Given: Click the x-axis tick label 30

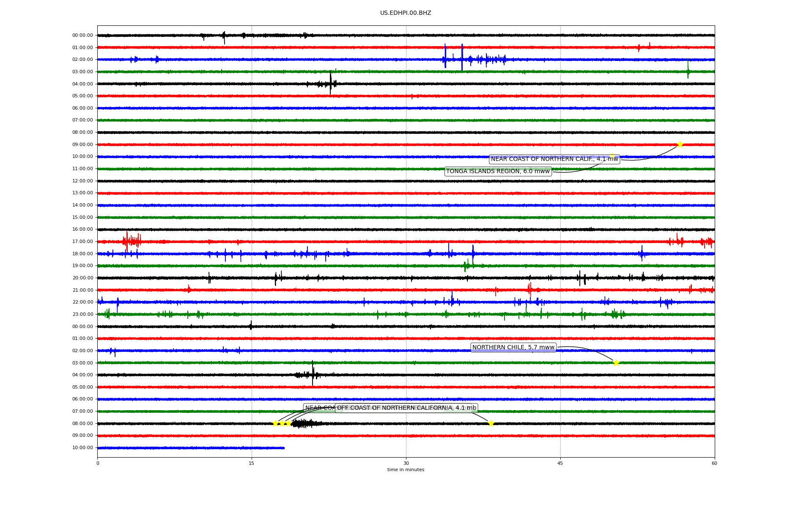Looking at the screenshot, I should pos(406,464).
